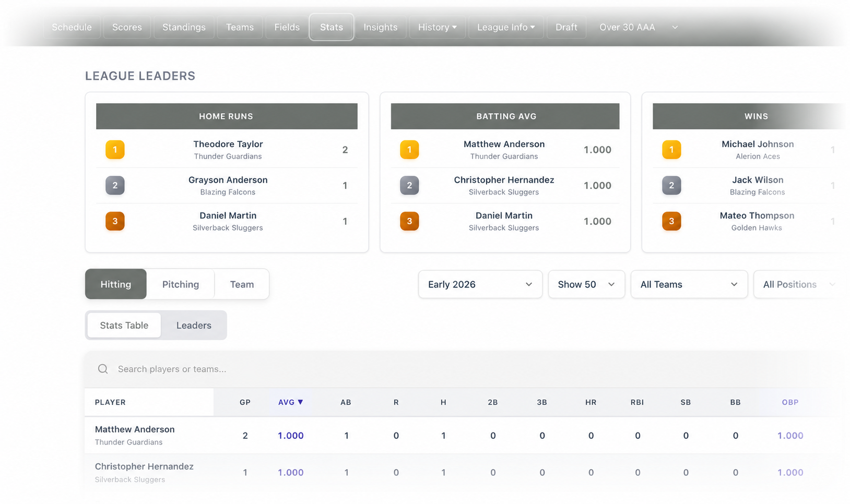Sort table by OBP column header
This screenshot has width=850, height=504.
click(790, 402)
